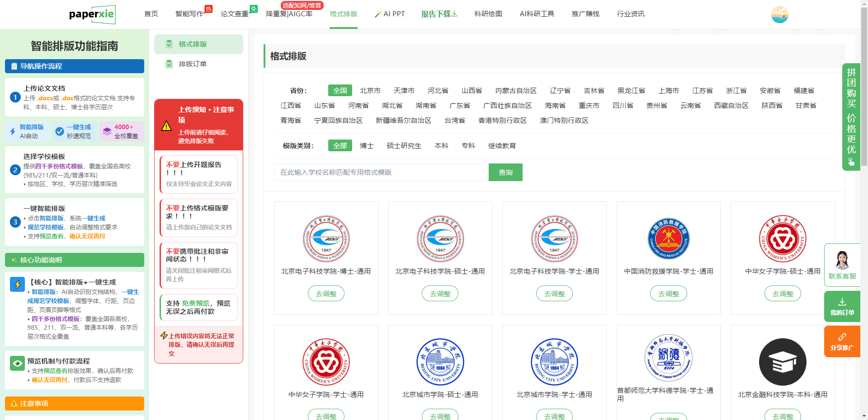Open 首都师范大学科德学院 logo
Image resolution: width=868 pixels, height=420 pixels.
pos(668,358)
